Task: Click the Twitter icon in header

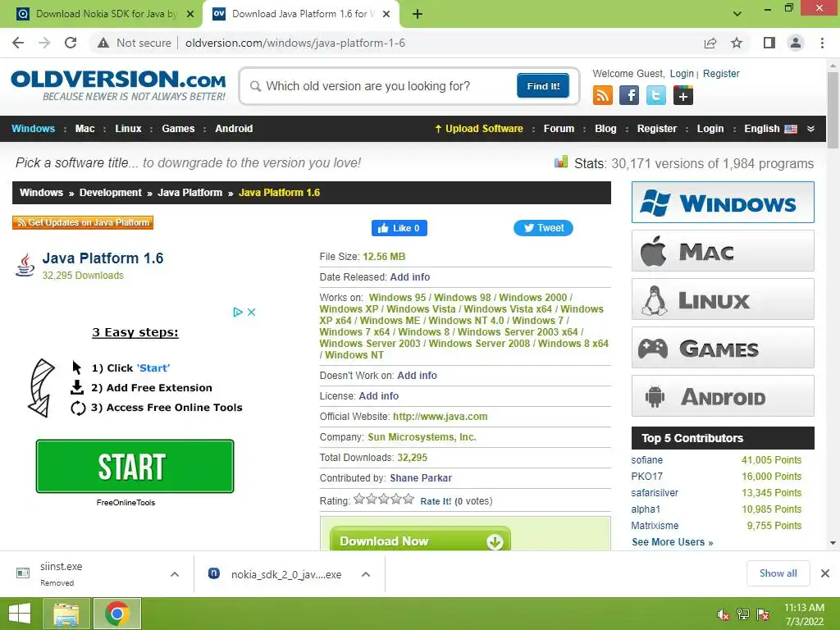Action: click(x=655, y=96)
